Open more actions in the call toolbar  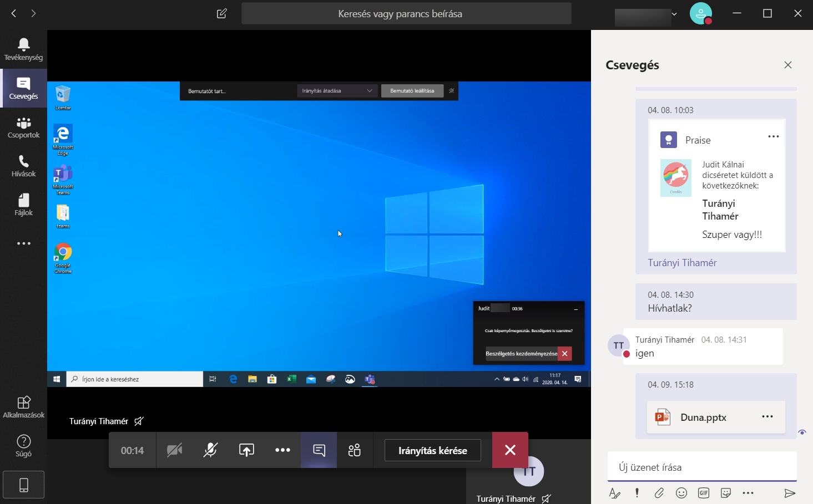pos(282,450)
